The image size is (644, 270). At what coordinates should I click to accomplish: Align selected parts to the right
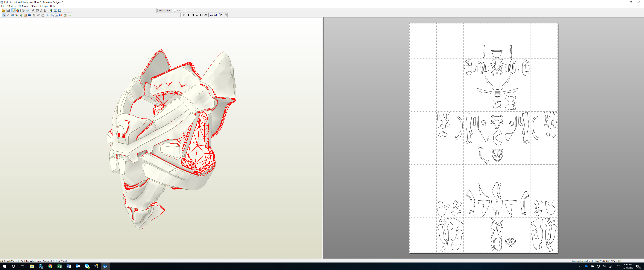pyautogui.click(x=193, y=15)
